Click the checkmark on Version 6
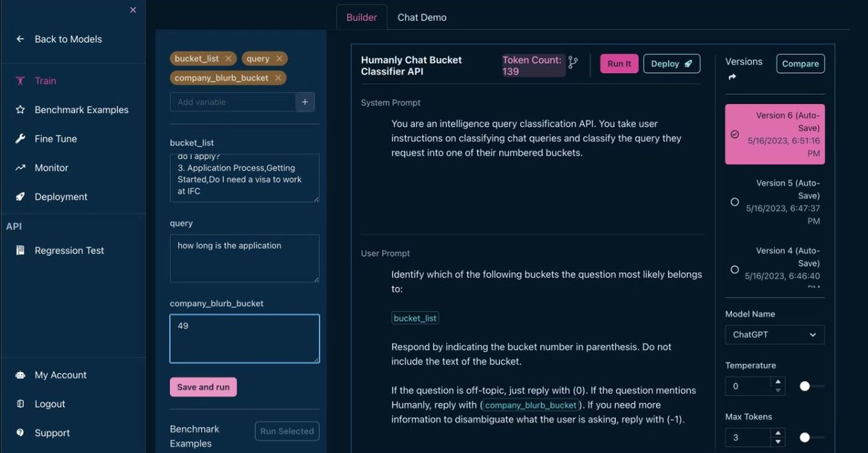The height and width of the screenshot is (453, 868). (733, 135)
